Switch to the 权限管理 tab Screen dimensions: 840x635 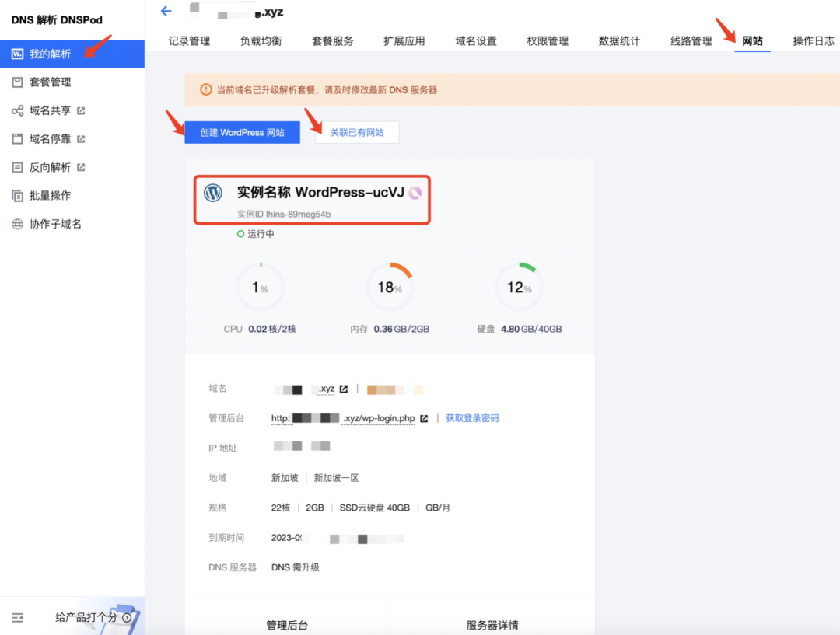[548, 40]
